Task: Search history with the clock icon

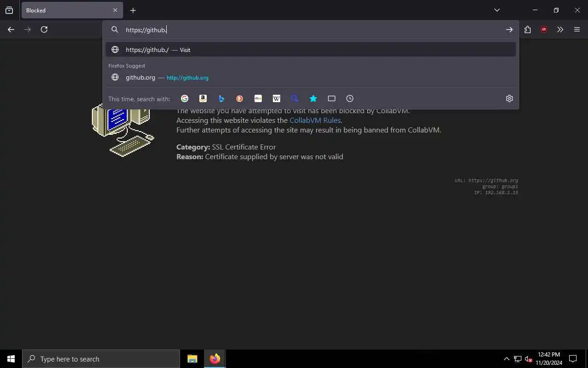Action: [x=350, y=98]
